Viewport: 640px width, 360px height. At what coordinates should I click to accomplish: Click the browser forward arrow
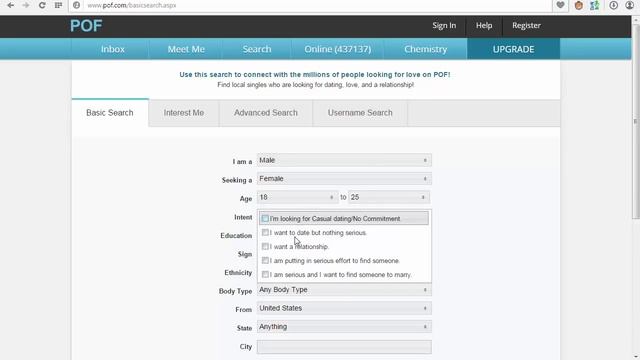[26, 5]
